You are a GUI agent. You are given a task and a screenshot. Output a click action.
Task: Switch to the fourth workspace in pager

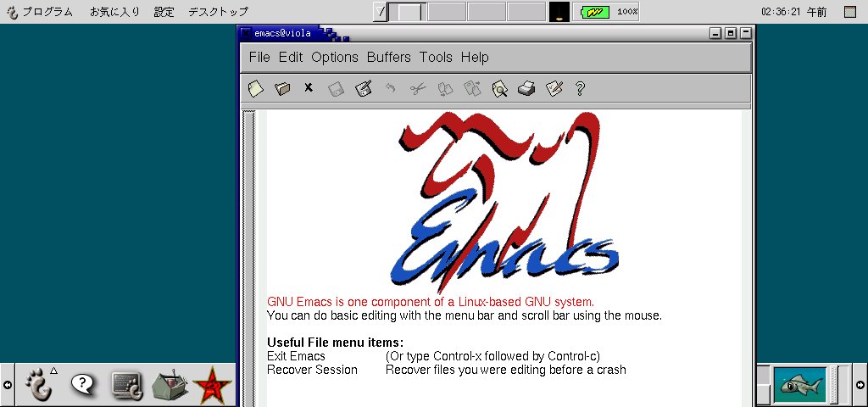point(526,12)
